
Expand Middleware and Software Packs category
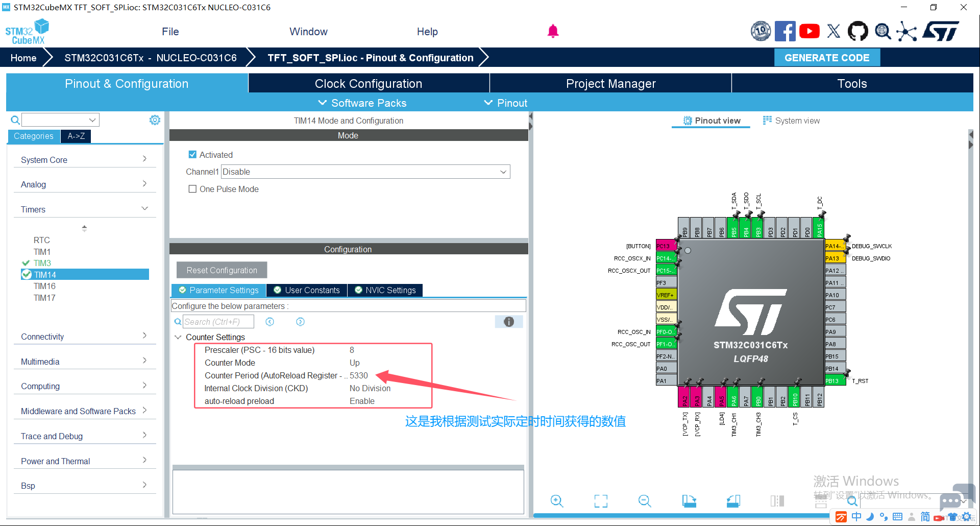[84, 411]
